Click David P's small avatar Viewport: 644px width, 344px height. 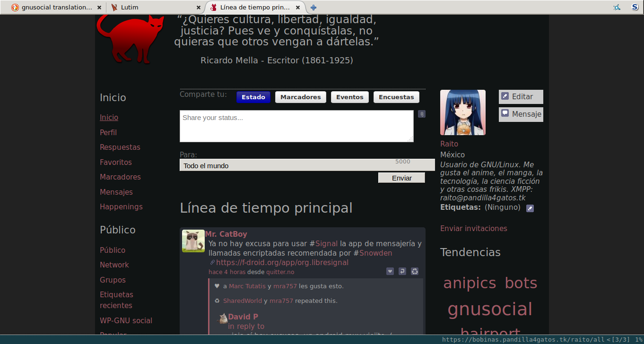coord(222,318)
